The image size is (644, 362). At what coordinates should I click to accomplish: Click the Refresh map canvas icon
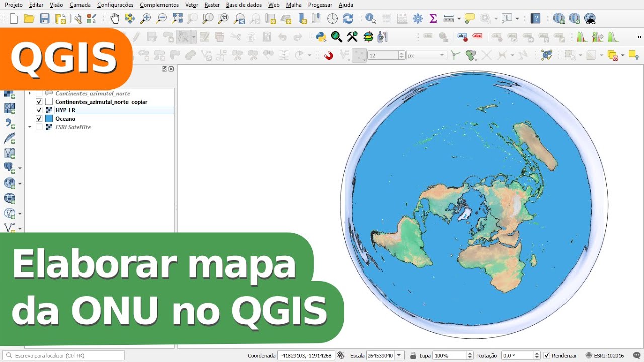(348, 19)
